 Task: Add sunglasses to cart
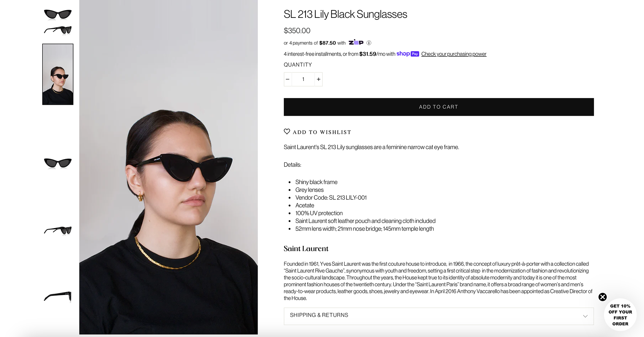[x=439, y=107]
